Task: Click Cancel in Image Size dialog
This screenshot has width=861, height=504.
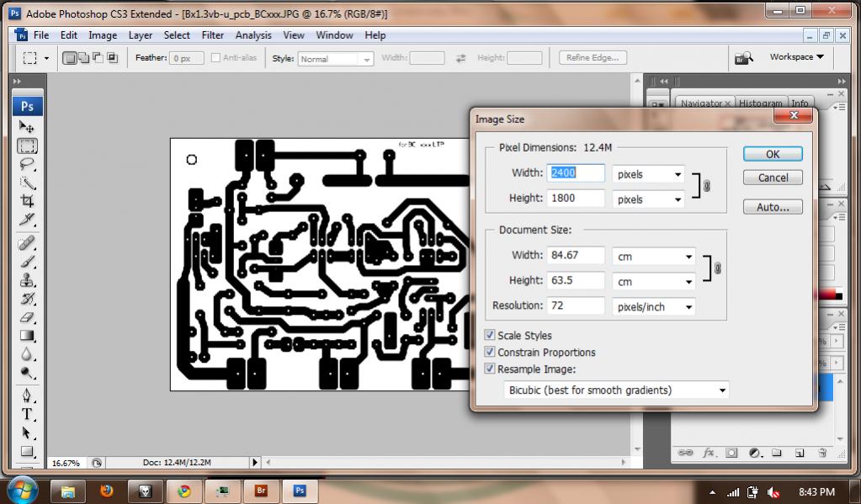Action: pyautogui.click(x=773, y=178)
